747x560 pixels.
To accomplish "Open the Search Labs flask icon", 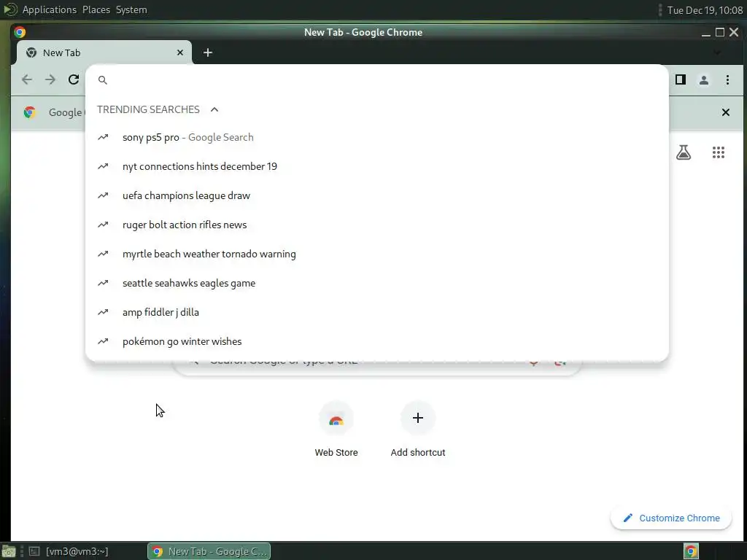I will (683, 152).
